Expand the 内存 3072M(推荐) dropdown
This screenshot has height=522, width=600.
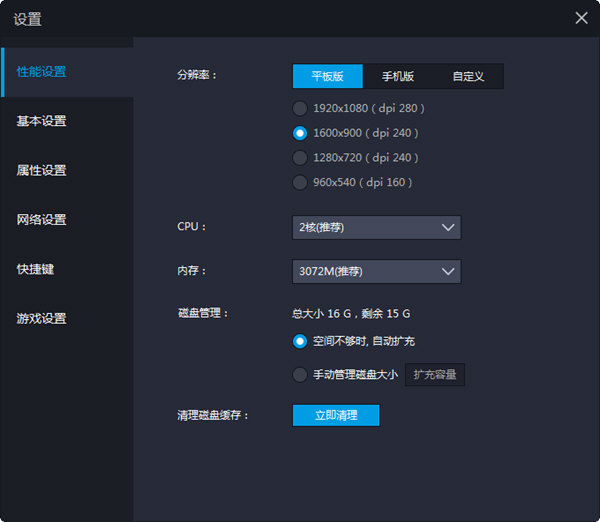click(x=376, y=271)
